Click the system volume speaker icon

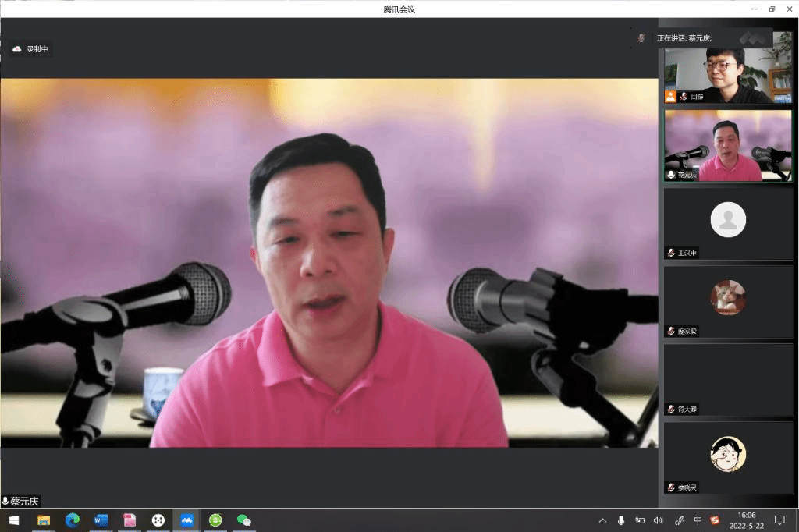[659, 520]
